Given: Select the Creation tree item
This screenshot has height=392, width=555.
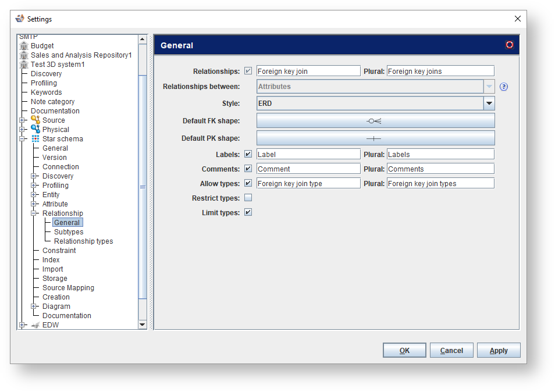Looking at the screenshot, I should 56,297.
